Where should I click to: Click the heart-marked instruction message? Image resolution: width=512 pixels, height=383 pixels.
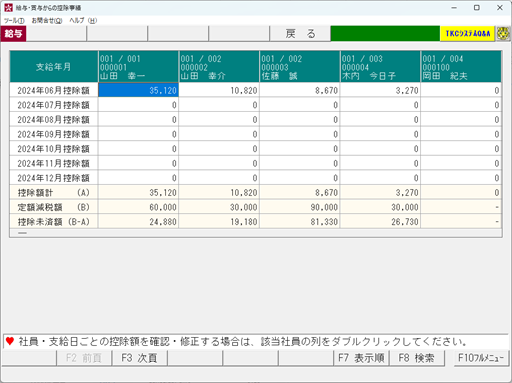pos(256,342)
